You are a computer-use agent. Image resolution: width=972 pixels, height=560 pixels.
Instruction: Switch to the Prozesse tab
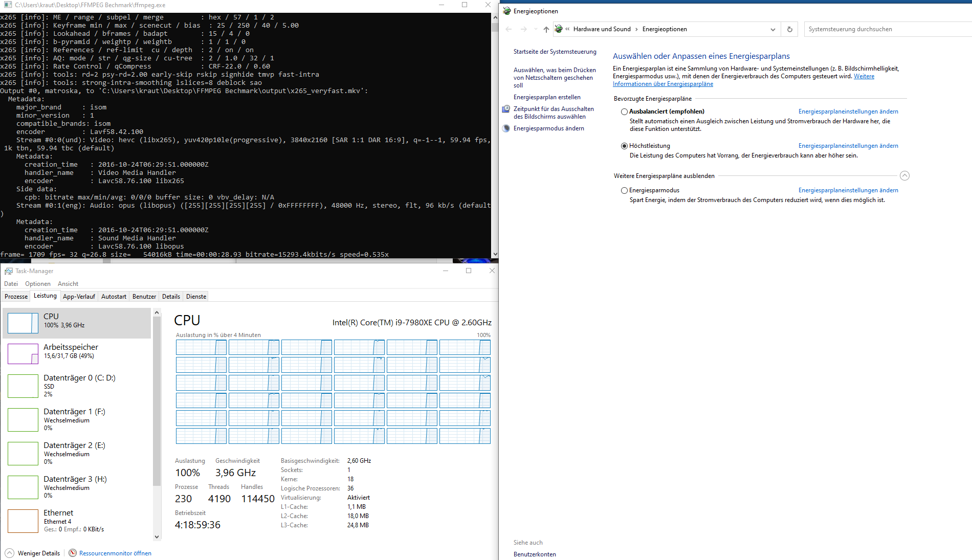coord(16,297)
